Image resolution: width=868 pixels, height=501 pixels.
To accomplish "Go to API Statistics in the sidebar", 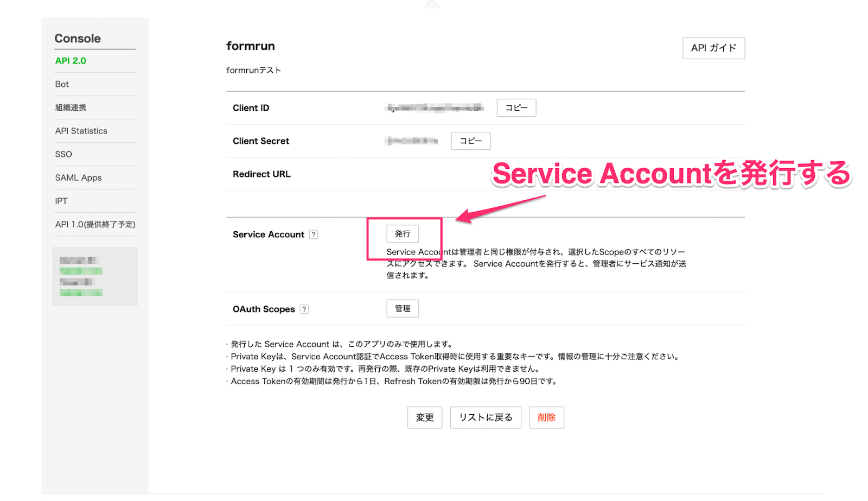I will 81,131.
